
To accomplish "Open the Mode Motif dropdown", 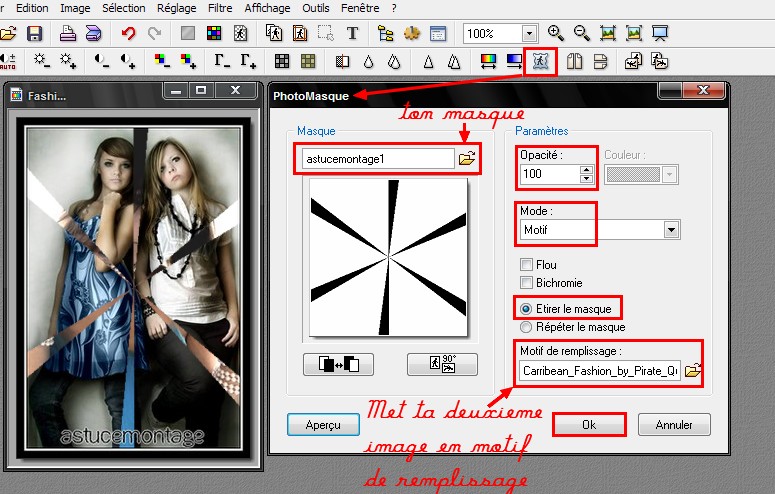I will pos(671,229).
